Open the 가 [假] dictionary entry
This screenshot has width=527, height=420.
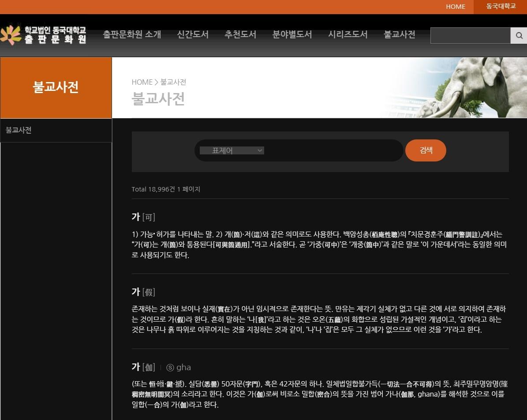click(x=143, y=292)
